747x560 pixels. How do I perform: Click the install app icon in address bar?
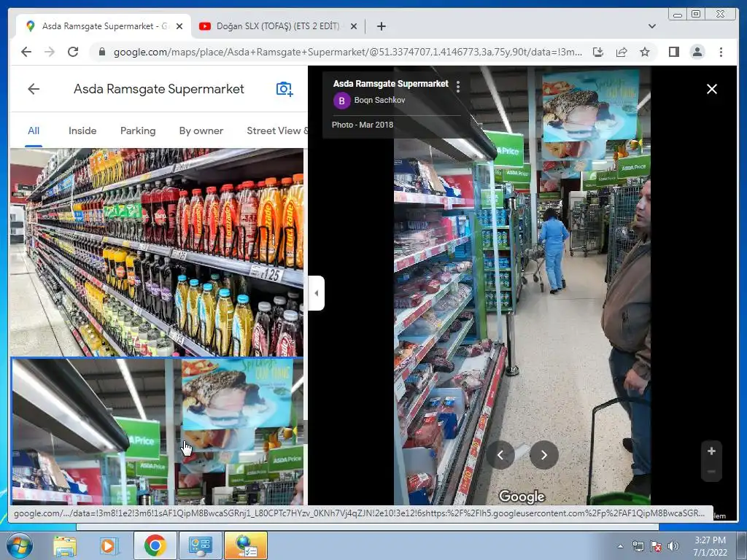coord(598,52)
